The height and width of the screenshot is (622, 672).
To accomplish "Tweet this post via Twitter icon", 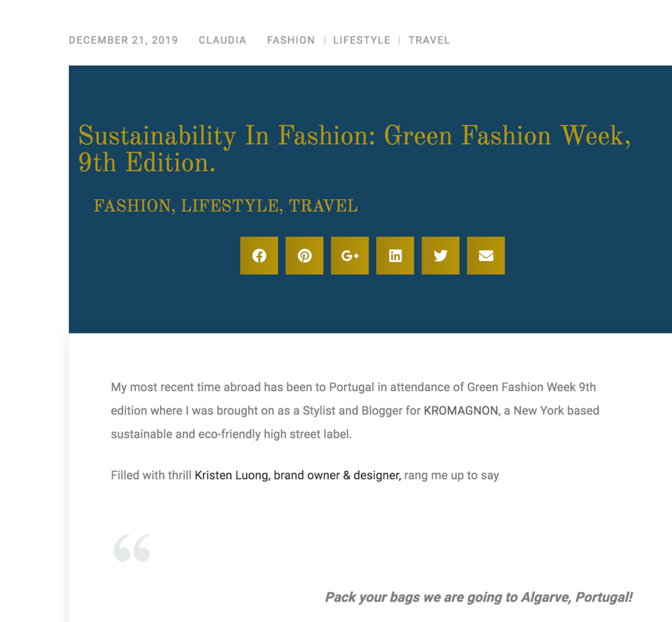I will point(440,256).
